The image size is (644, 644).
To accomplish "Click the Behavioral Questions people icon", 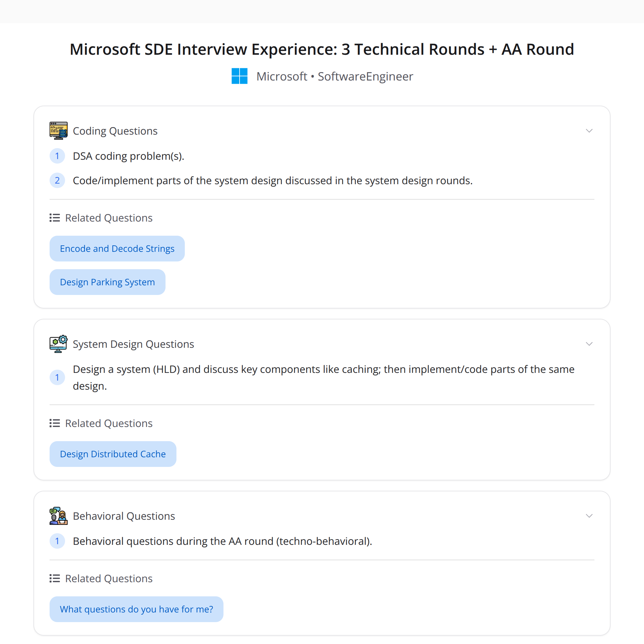I will tap(58, 516).
